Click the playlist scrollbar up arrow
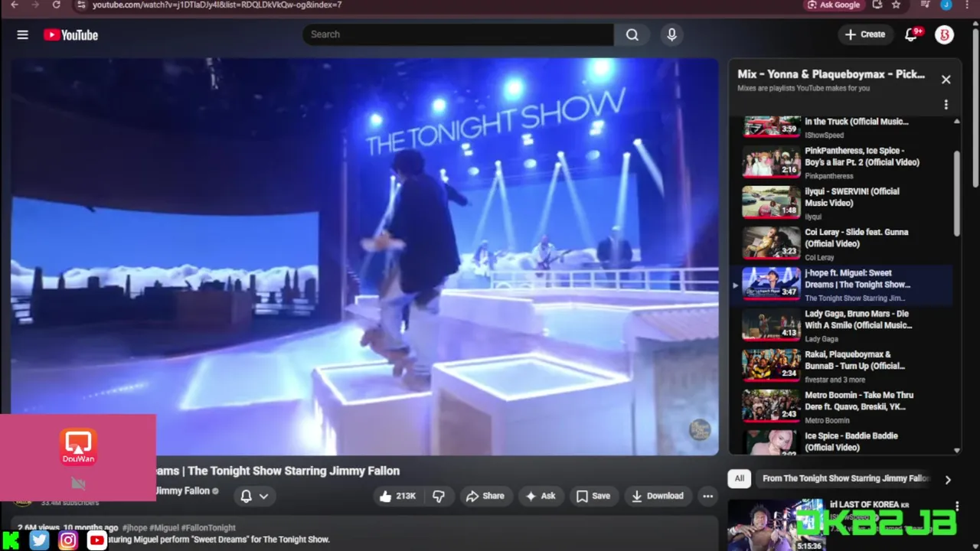 point(956,122)
